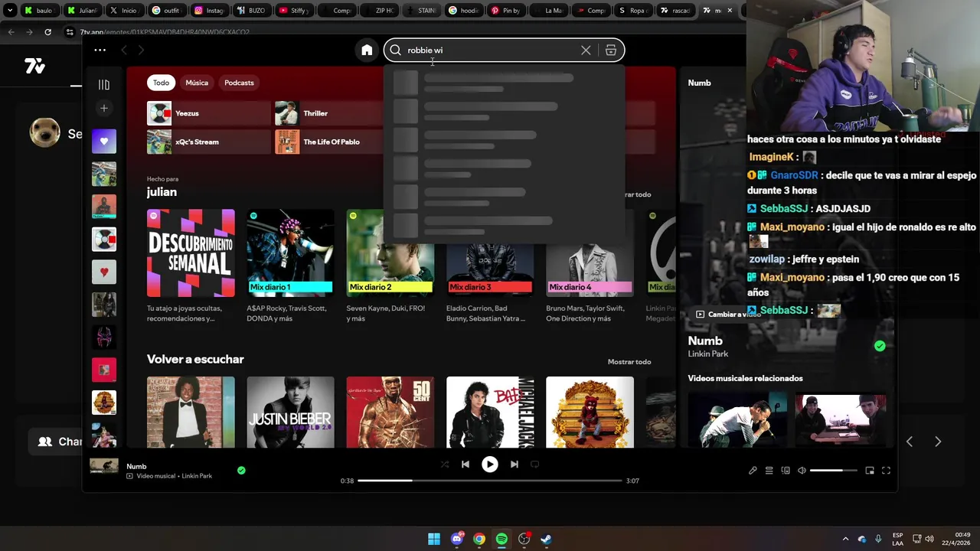Toggle shuffle in the player bar
980x551 pixels.
pos(445,465)
